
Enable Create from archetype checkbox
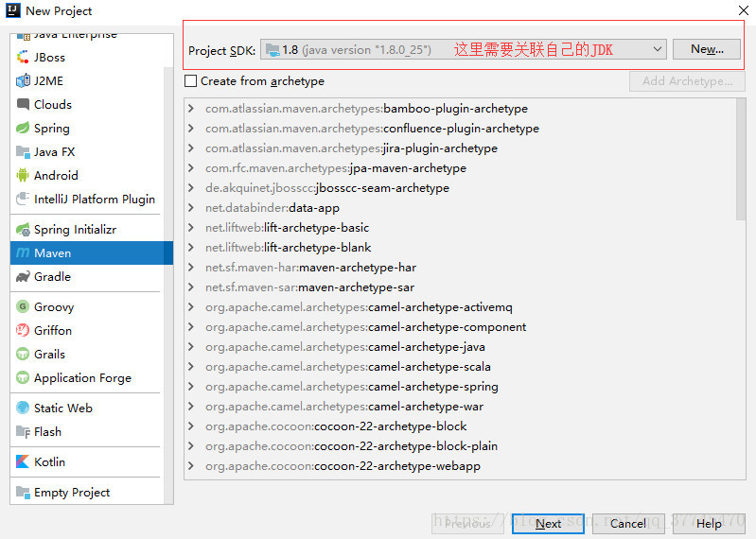point(191,81)
